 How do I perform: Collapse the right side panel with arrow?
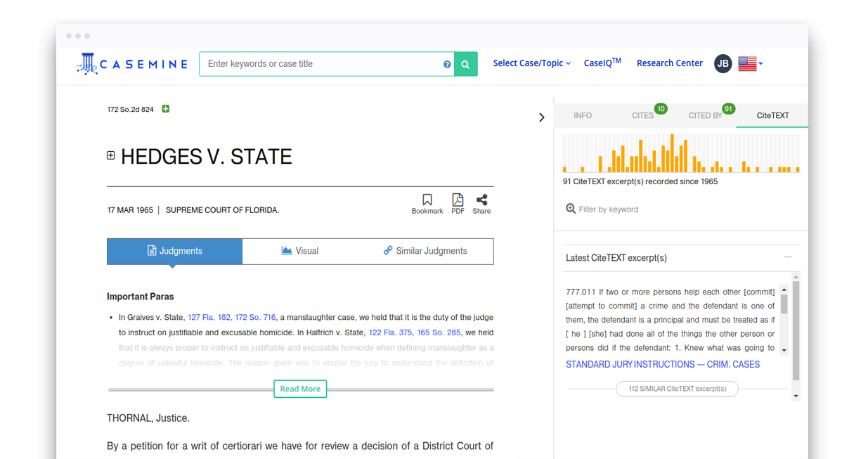click(541, 117)
